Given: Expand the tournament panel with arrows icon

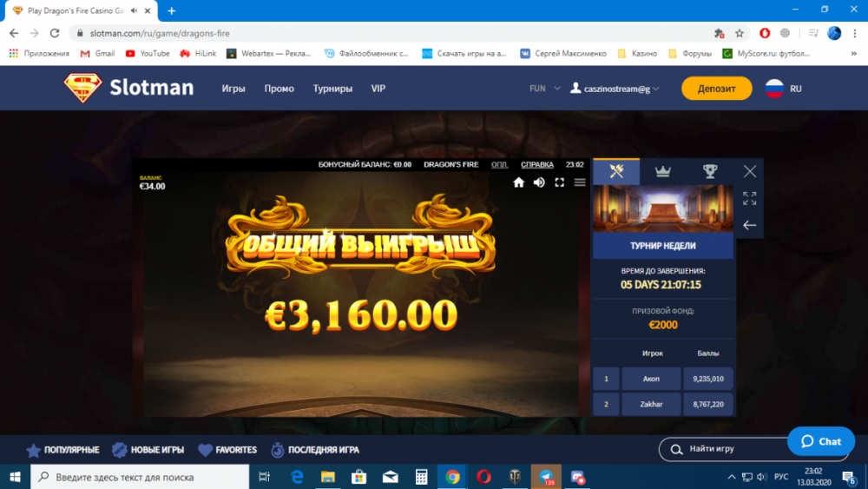Looking at the screenshot, I should (x=750, y=198).
